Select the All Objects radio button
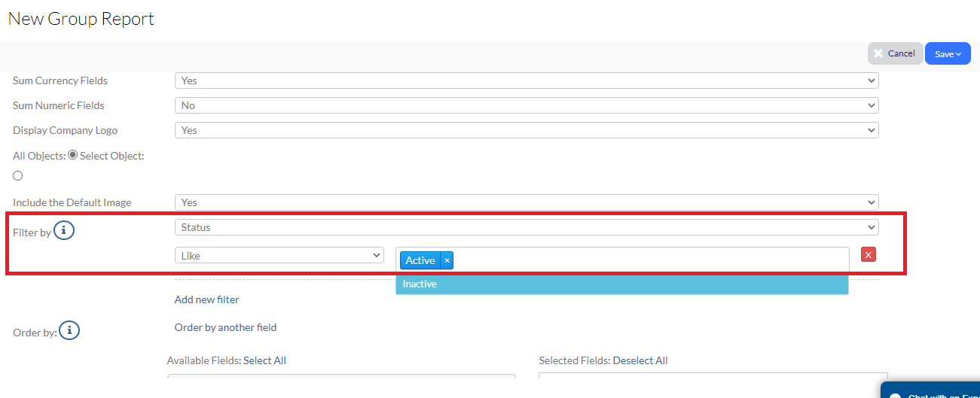 [x=73, y=155]
